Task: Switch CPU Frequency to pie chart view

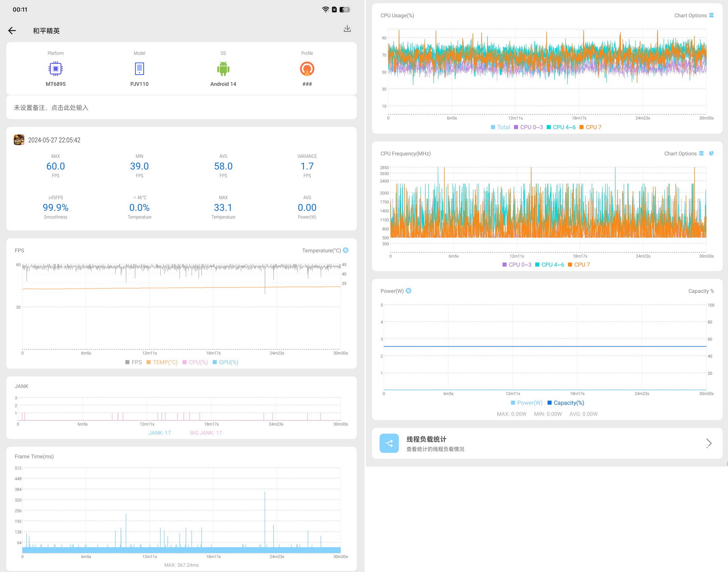Action: [711, 153]
